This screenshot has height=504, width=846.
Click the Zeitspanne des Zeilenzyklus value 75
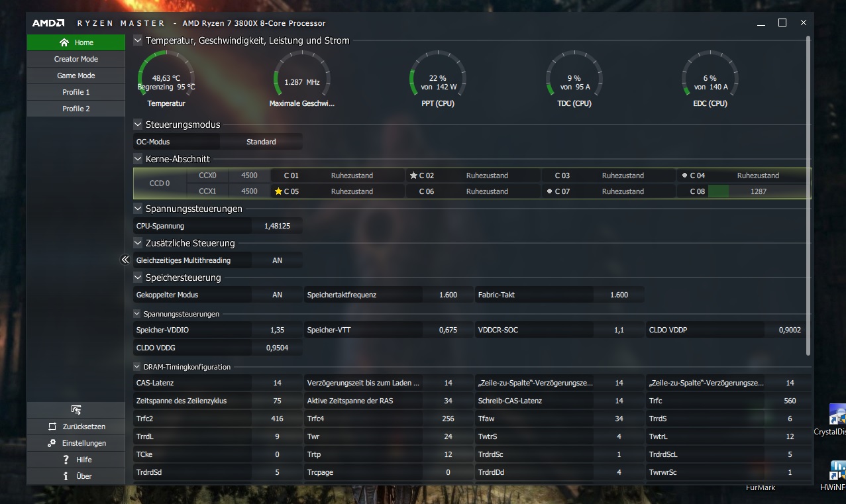pyautogui.click(x=277, y=401)
